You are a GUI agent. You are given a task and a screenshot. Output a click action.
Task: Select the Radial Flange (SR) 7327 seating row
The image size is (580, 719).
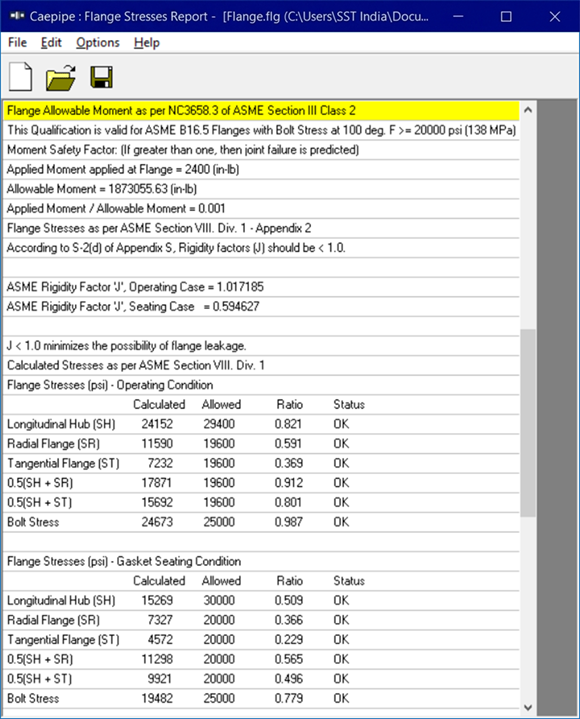click(261, 620)
